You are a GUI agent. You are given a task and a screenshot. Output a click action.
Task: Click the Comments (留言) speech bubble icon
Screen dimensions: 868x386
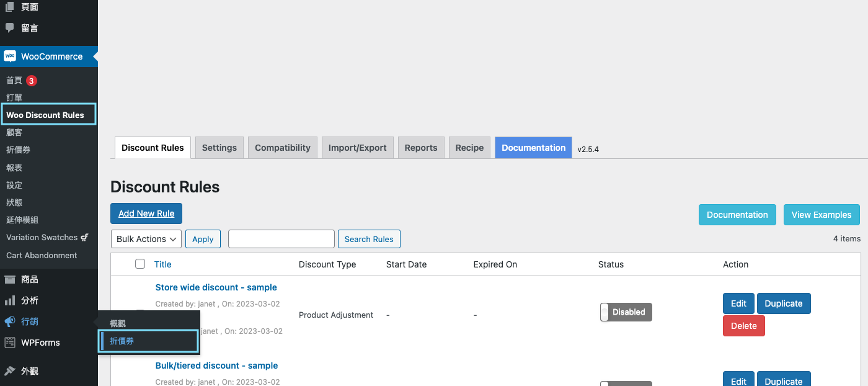pos(10,28)
